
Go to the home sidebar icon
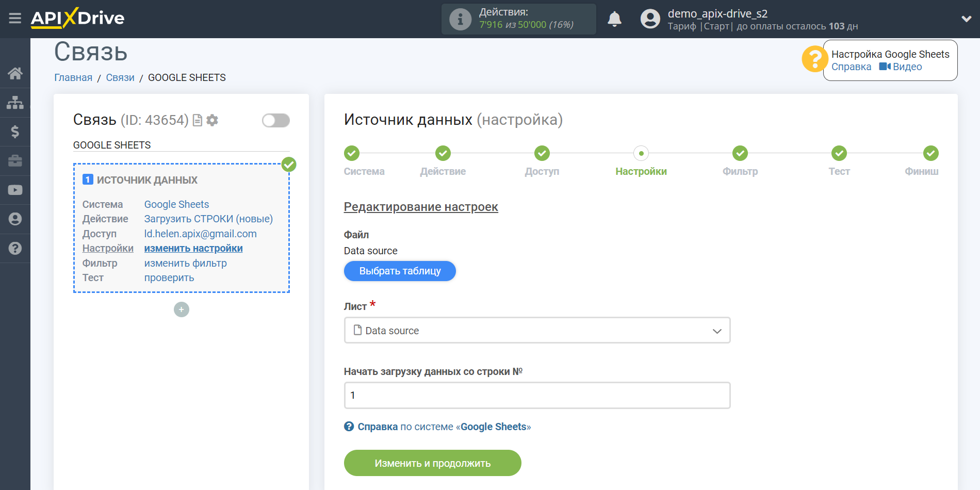(15, 73)
